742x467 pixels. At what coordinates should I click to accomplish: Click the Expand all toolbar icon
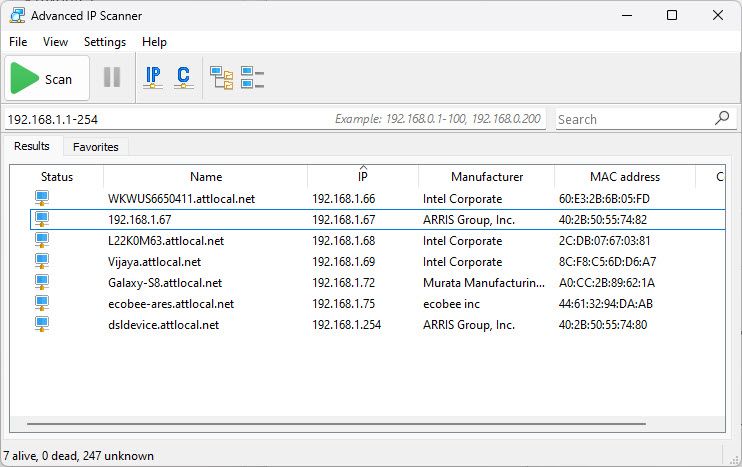point(221,78)
